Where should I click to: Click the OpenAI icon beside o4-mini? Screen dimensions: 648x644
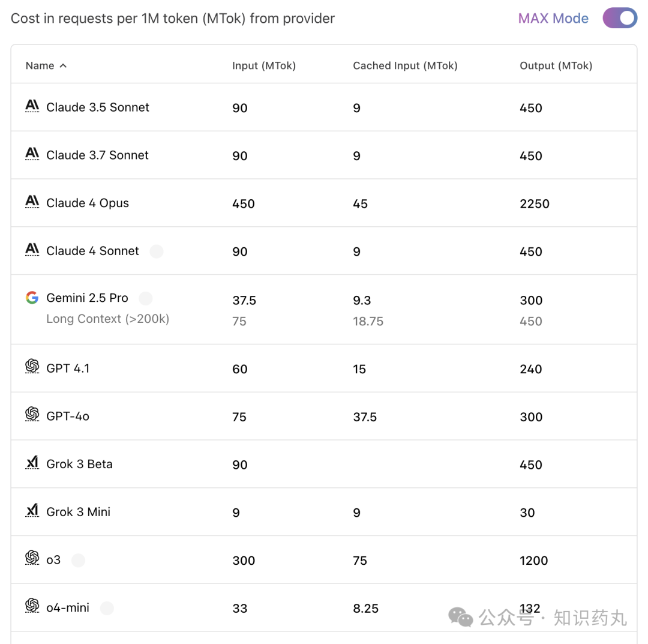(x=32, y=606)
